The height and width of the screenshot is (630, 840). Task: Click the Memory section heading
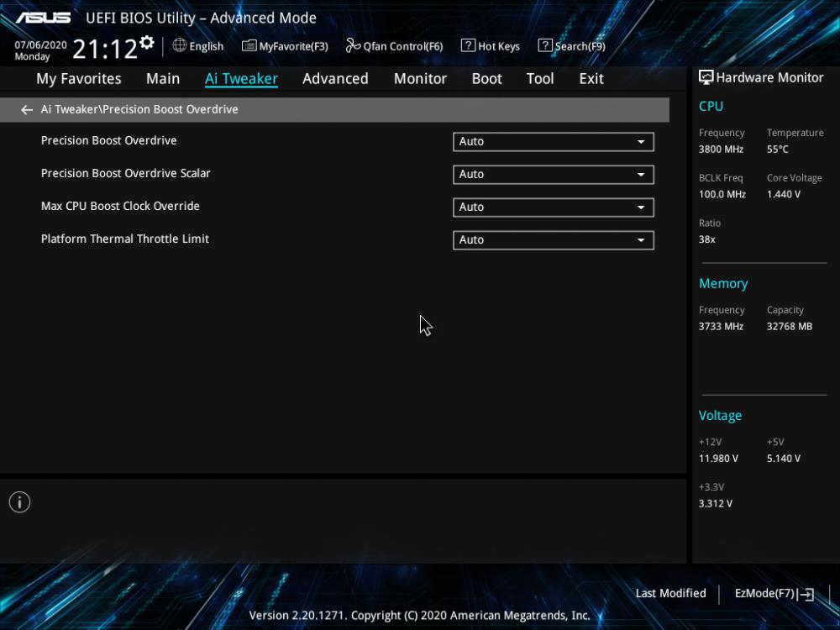pyautogui.click(x=723, y=283)
